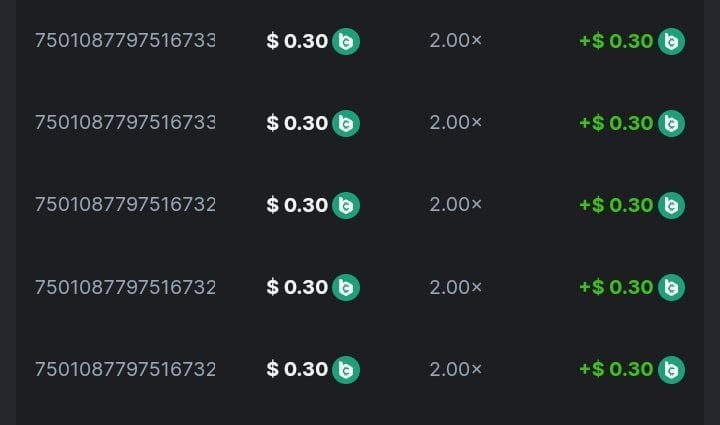The image size is (720, 425).
Task: Click the green +$ 0.30 profit in fourth row
Action: pos(615,287)
